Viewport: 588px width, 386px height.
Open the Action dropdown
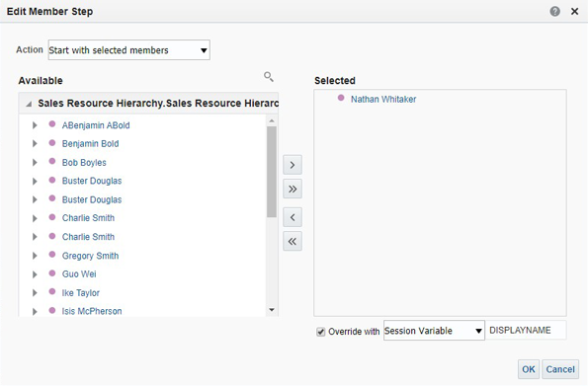point(129,49)
